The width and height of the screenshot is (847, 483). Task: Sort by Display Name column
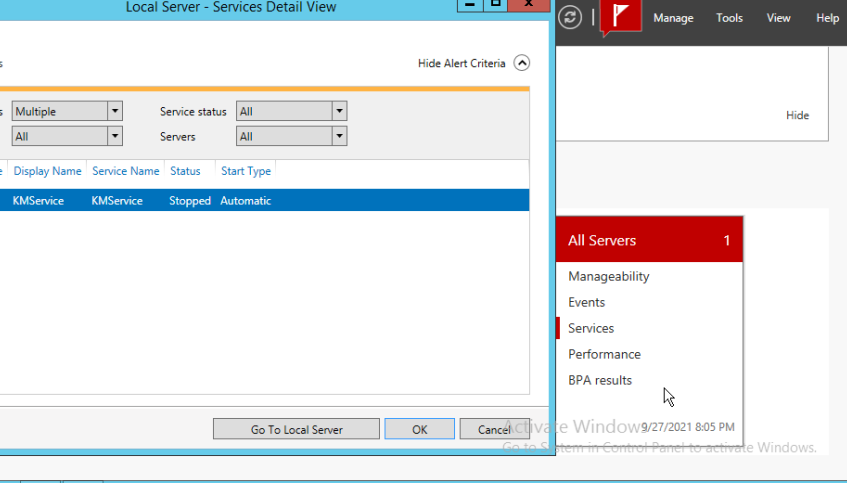[48, 171]
